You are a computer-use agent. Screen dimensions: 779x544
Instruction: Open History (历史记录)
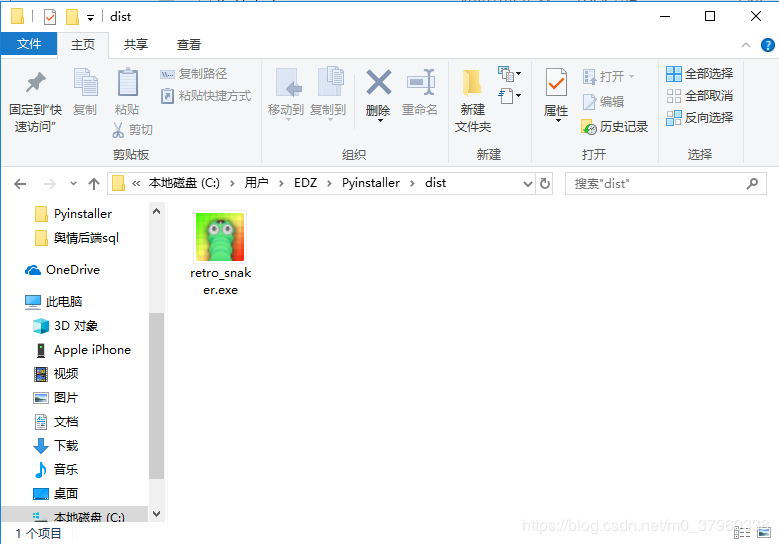tap(615, 127)
